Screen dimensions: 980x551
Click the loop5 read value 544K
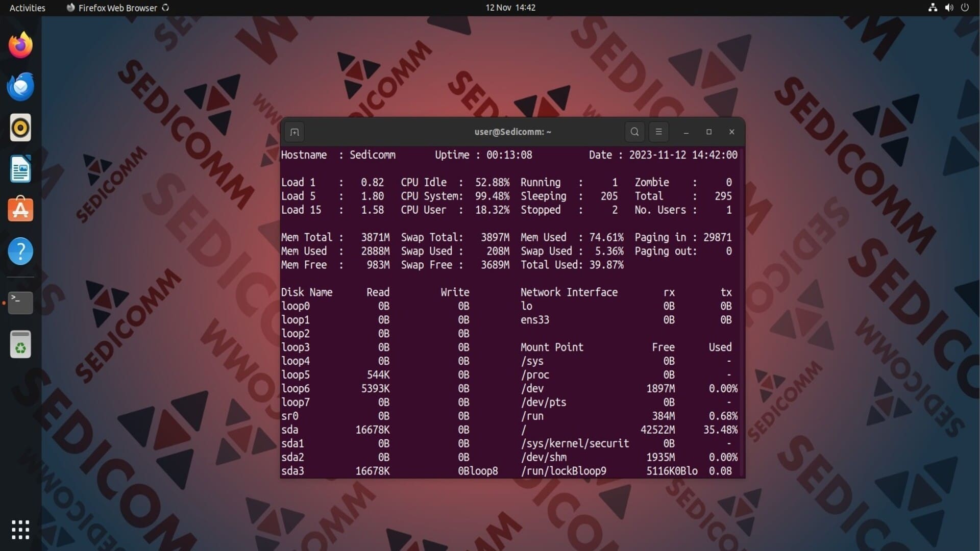tap(378, 374)
